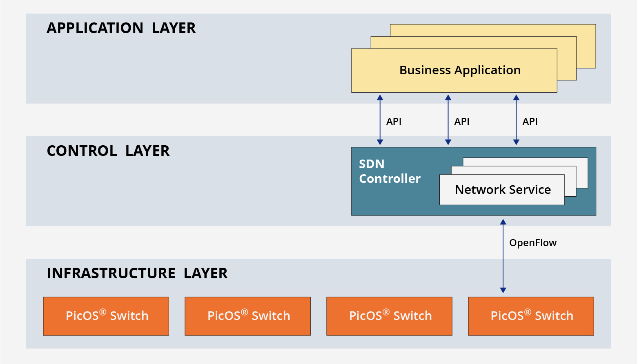This screenshot has height=364, width=637.
Task: Select the leftmost API double-headed arrow
Action: coord(380,120)
